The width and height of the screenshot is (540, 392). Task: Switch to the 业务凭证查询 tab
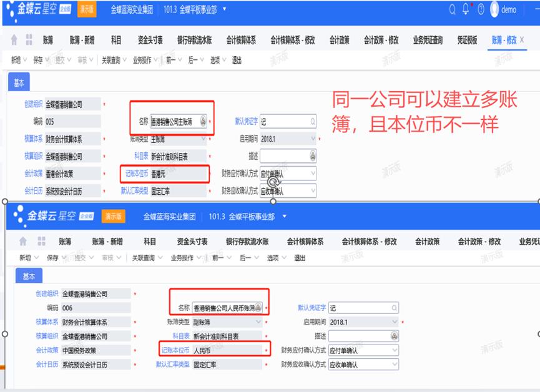(428, 40)
